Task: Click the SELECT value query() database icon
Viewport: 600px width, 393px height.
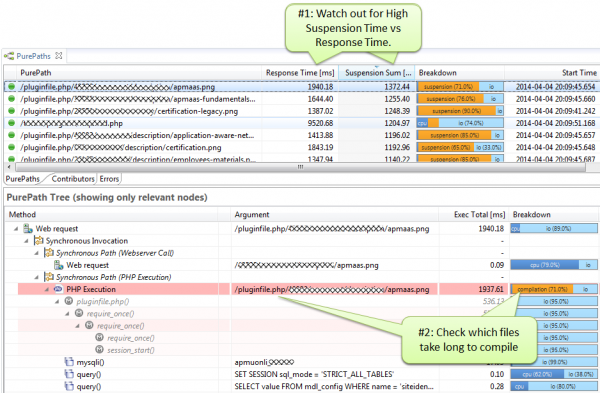Action: [x=69, y=386]
